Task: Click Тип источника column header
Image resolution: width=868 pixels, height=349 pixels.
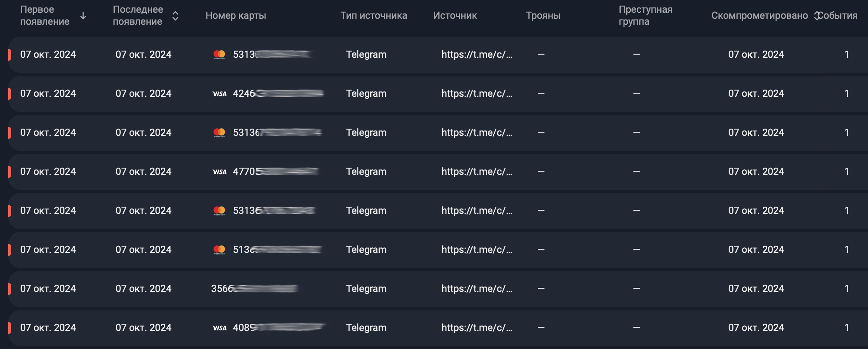Action: 373,16
